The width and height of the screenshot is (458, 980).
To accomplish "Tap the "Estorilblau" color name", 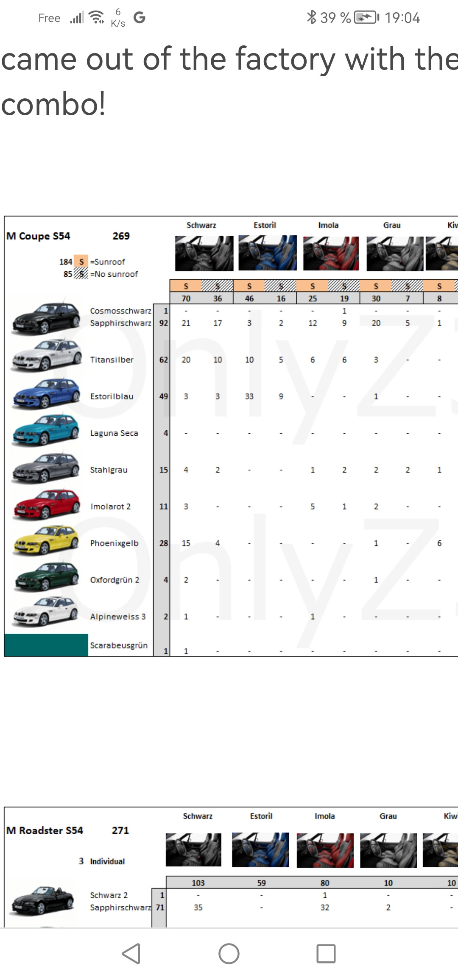I will pos(112,396).
